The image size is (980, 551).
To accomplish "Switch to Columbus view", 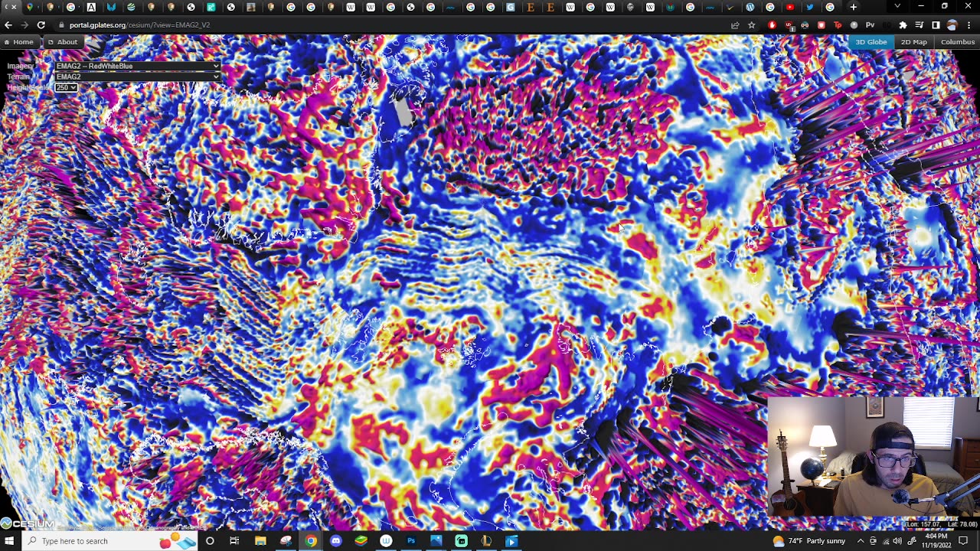I will tap(958, 42).
